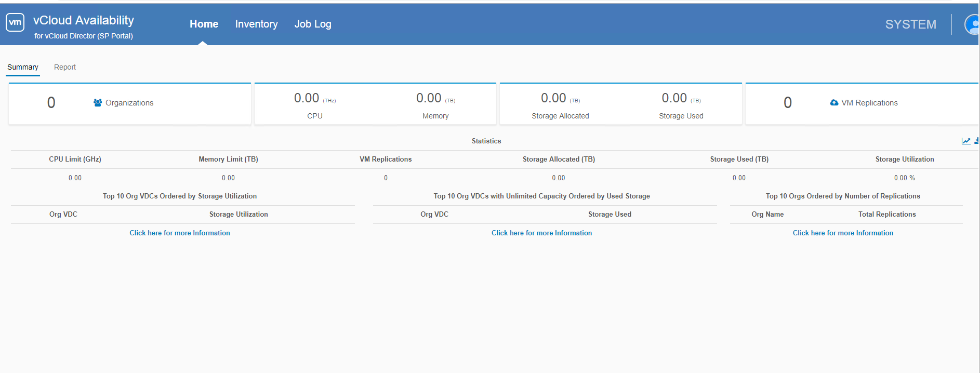Open the user profile avatar menu

(x=971, y=24)
